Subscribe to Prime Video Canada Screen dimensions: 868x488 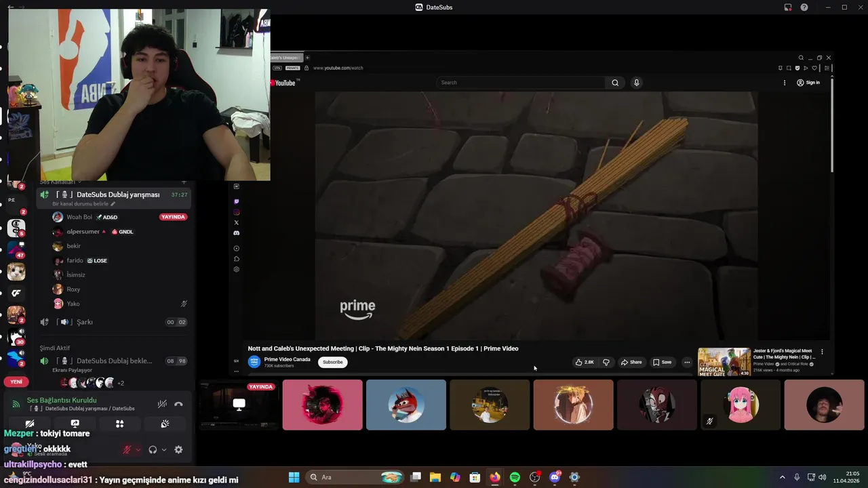[x=332, y=362]
